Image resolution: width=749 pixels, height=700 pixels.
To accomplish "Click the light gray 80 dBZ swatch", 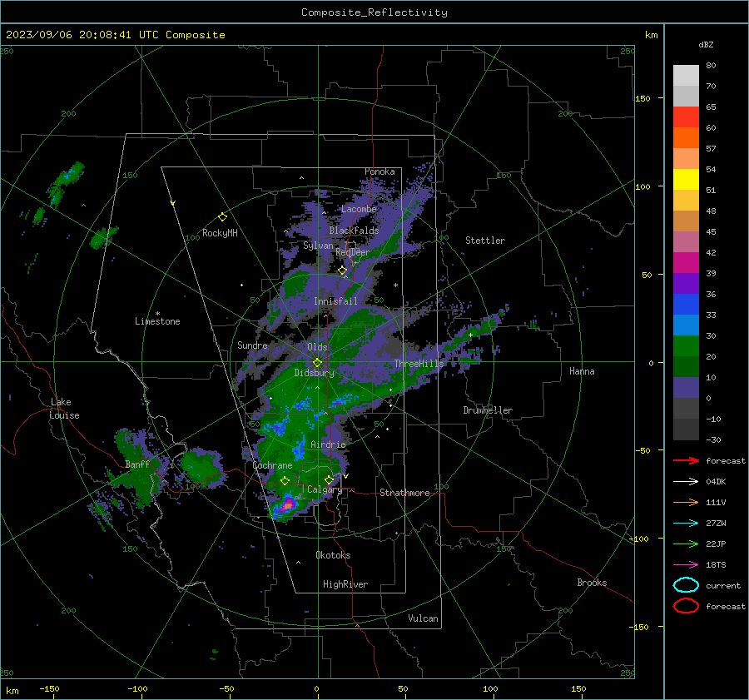I will tap(686, 75).
